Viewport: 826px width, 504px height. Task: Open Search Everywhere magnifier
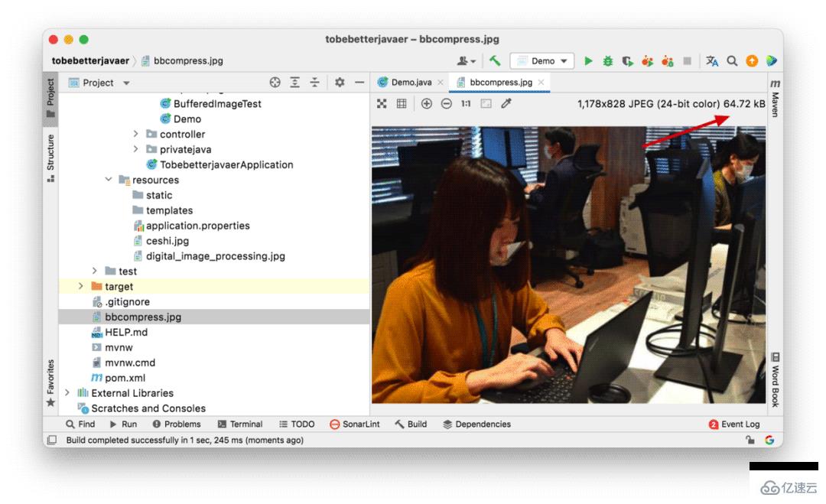[732, 61]
